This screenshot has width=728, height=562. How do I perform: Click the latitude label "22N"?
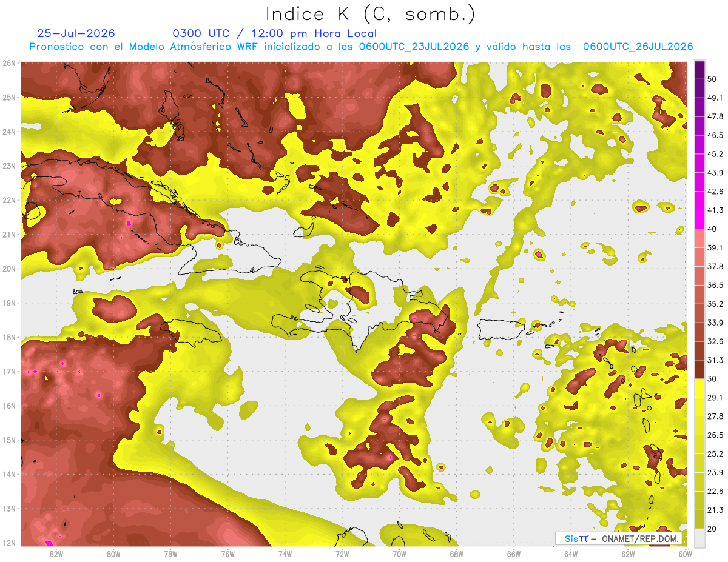pos(10,200)
